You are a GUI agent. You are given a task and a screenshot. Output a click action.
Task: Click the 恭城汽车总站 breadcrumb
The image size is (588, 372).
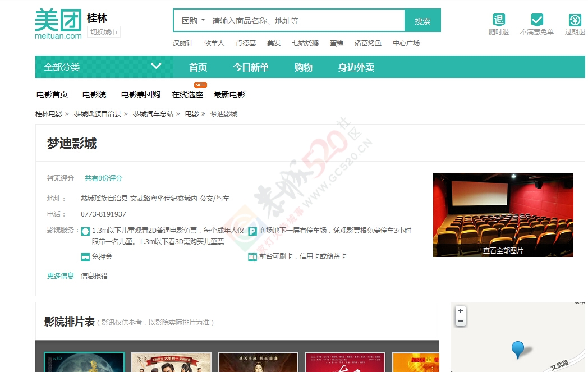click(153, 114)
